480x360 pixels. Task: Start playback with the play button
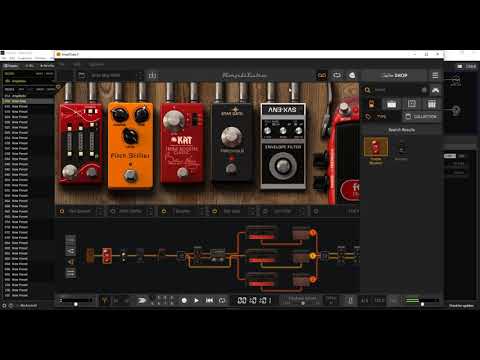[x=196, y=301]
